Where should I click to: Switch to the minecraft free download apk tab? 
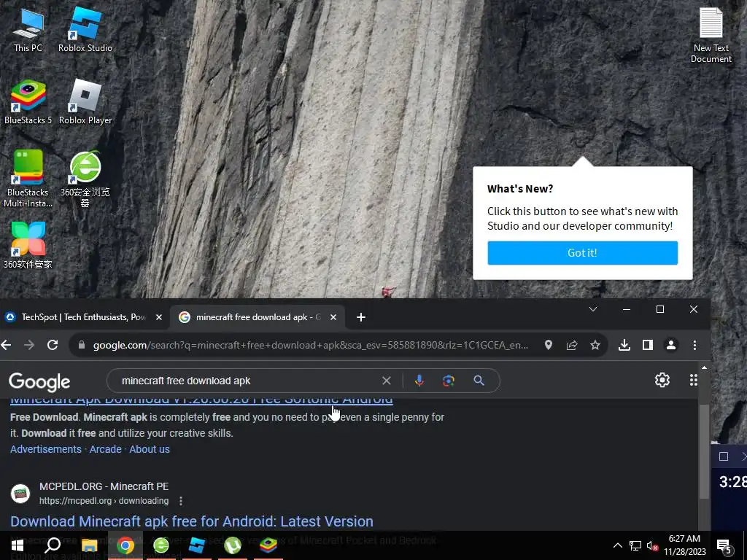click(x=252, y=317)
